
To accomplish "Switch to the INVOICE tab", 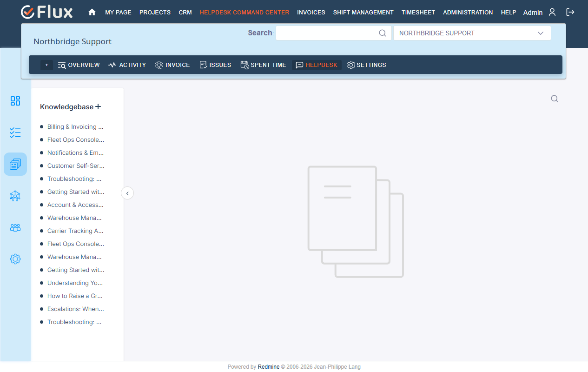I will [x=172, y=65].
